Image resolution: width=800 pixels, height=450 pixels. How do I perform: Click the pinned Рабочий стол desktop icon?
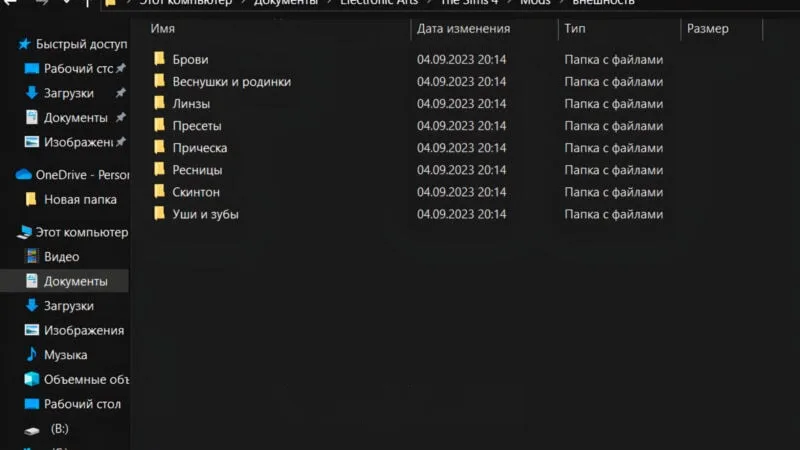pyautogui.click(x=32, y=68)
